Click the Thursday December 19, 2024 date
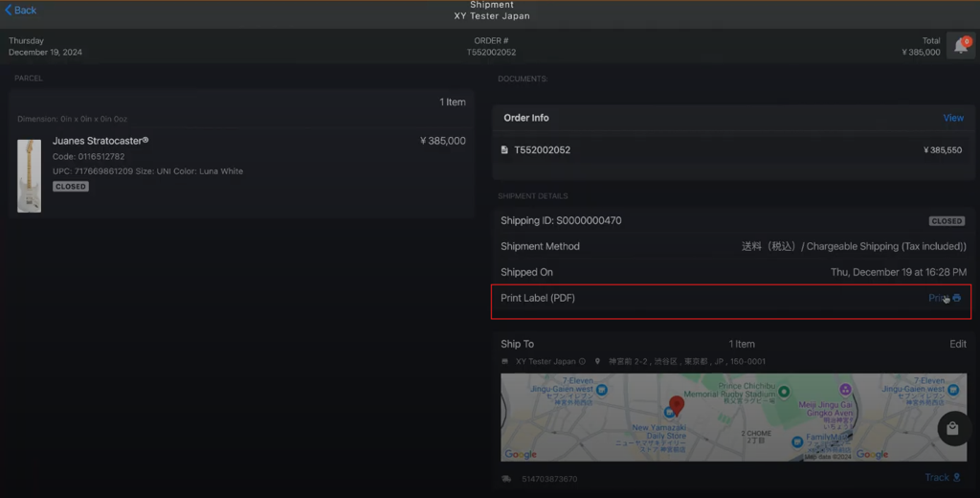The height and width of the screenshot is (498, 980). tap(45, 46)
